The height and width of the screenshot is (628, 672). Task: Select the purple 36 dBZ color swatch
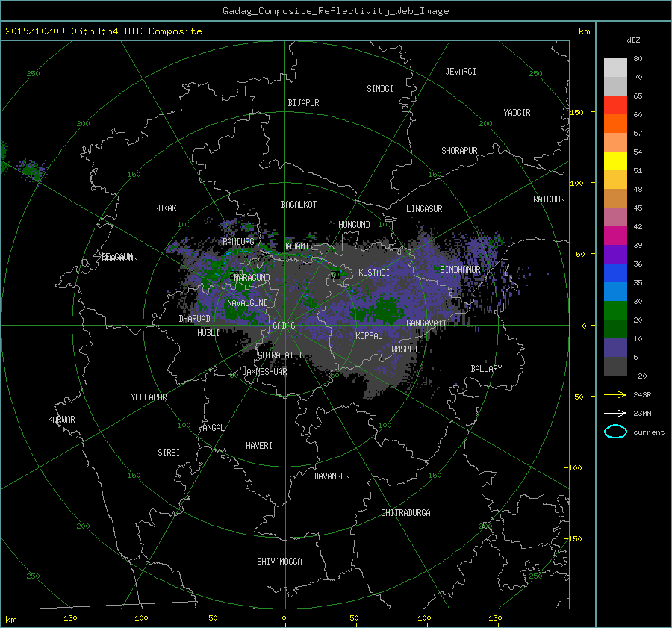point(615,254)
